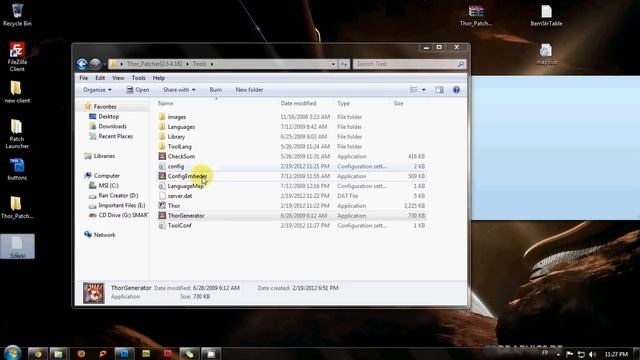
Task: Go back with the Back arrow
Action: click(82, 64)
